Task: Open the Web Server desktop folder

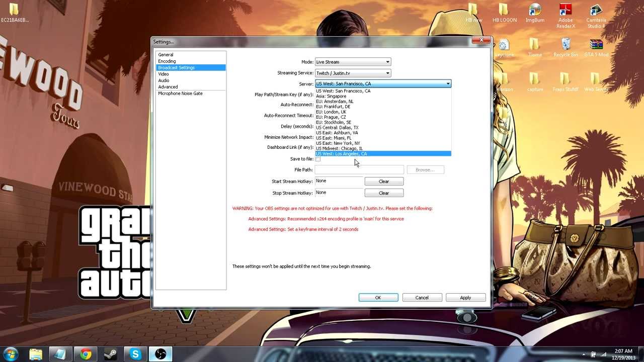Action: 596,82
